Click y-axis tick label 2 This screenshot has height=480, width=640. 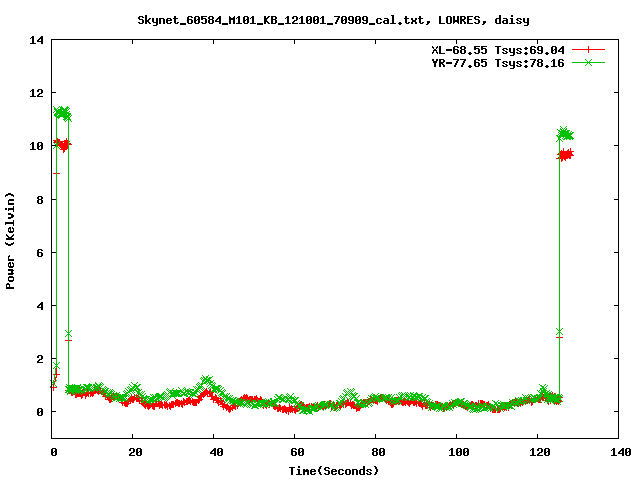coord(40,359)
